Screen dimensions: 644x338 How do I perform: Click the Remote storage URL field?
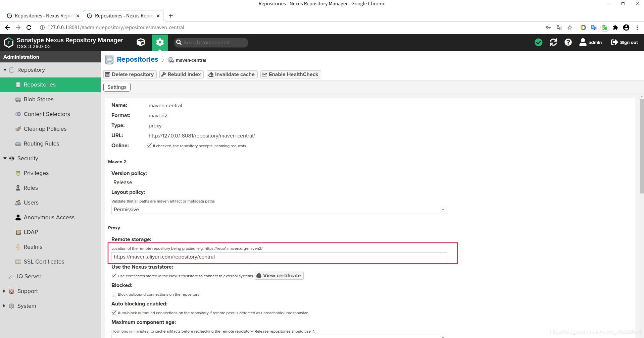tap(279, 257)
